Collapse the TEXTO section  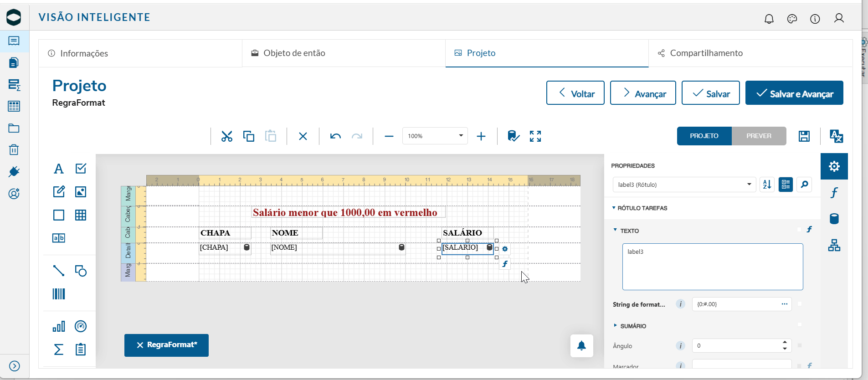click(x=615, y=230)
